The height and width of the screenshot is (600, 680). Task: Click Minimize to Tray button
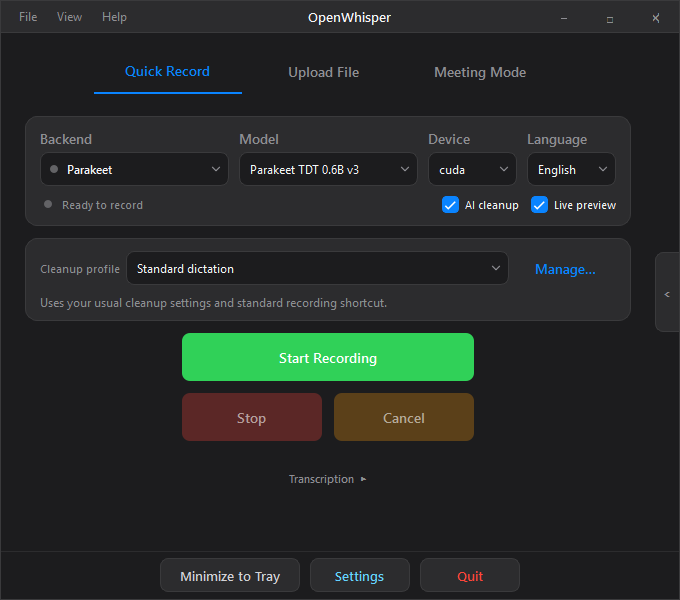(x=230, y=576)
